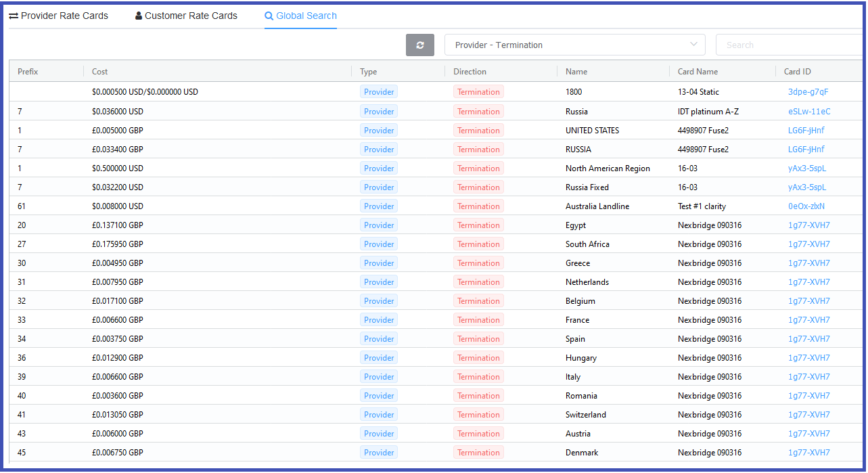The image size is (868, 473).
Task: Click yAx3-5spL link for Russia Fixed
Action: (x=807, y=187)
